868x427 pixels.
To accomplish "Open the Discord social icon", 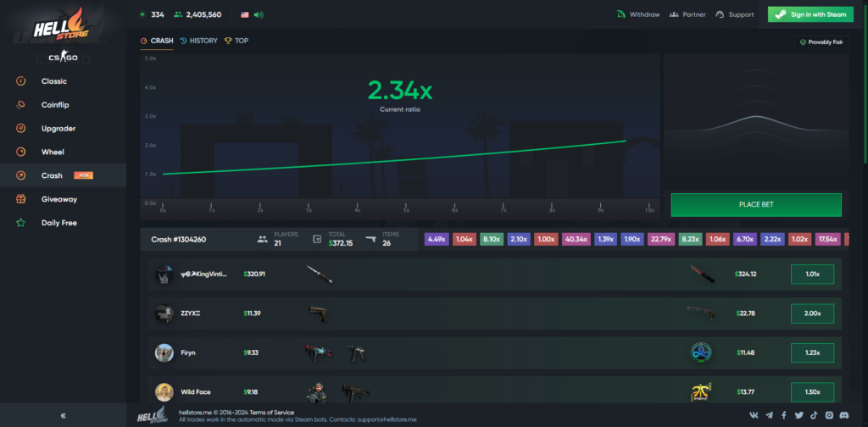I will click(844, 415).
